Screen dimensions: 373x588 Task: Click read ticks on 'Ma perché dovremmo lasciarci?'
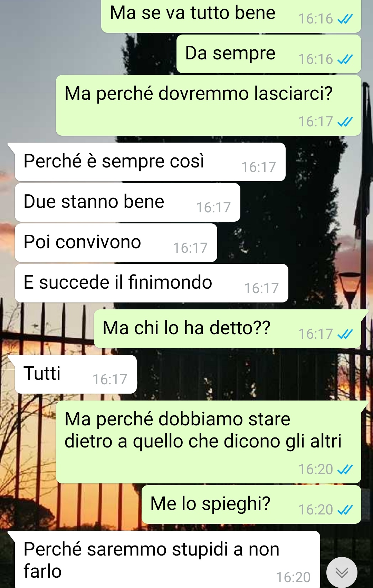345,122
